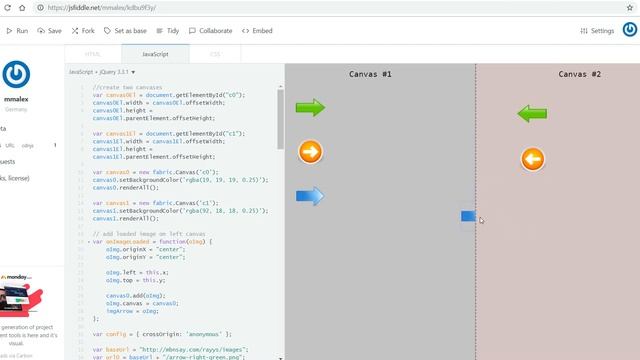Image resolution: width=640 pixels, height=360 pixels.
Task: Switch to the HTML tab
Action: coord(93,54)
